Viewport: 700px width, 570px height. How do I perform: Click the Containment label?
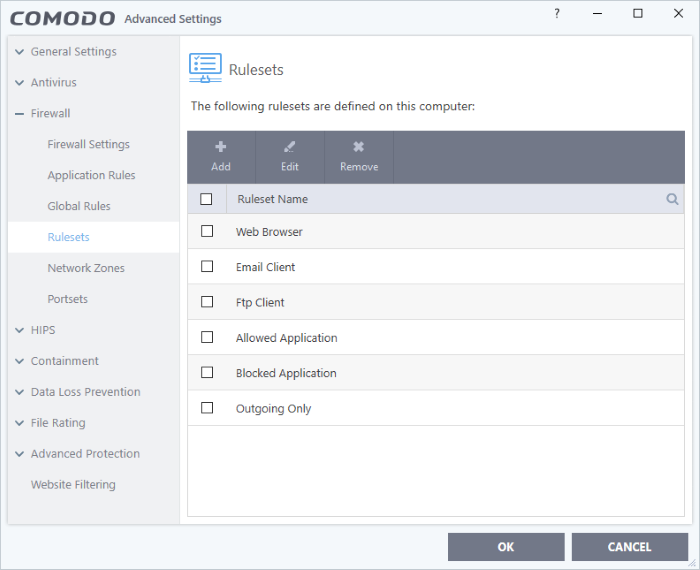point(65,361)
